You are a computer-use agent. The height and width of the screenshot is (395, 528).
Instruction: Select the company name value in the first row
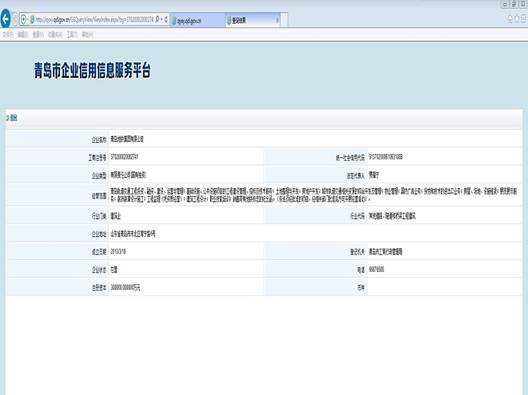coord(127,139)
